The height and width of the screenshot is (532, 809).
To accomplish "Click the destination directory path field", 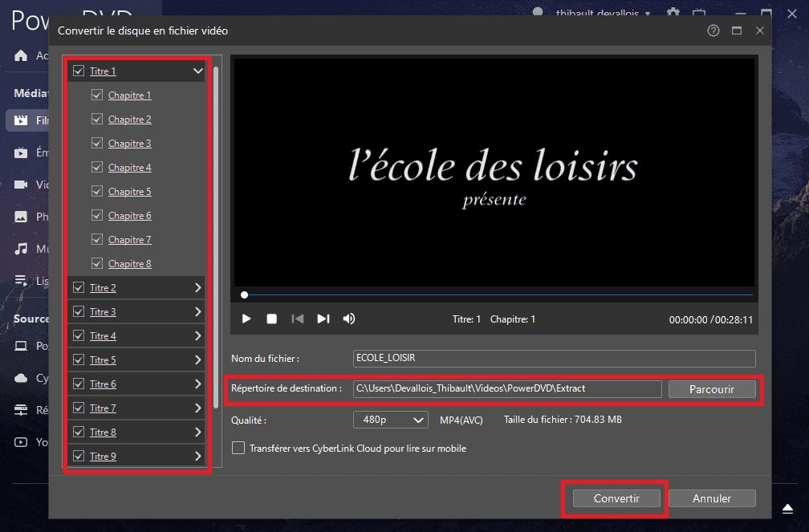I will click(507, 389).
